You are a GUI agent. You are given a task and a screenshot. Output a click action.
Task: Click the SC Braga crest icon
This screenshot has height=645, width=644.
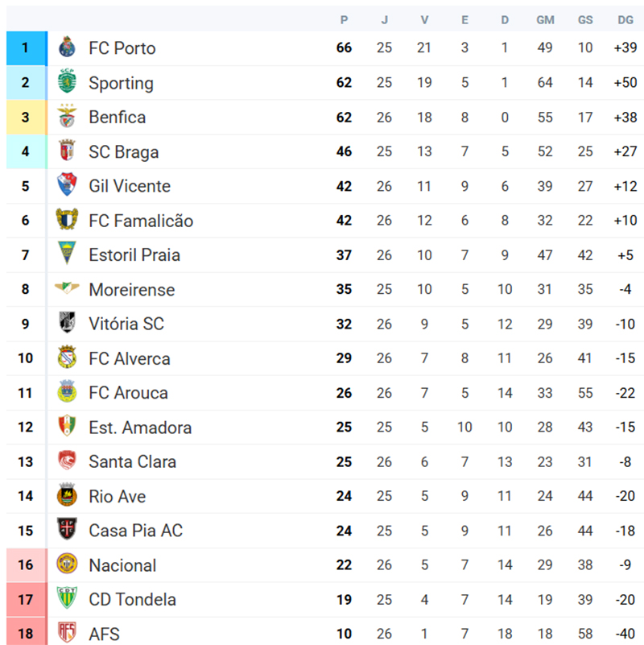point(68,151)
